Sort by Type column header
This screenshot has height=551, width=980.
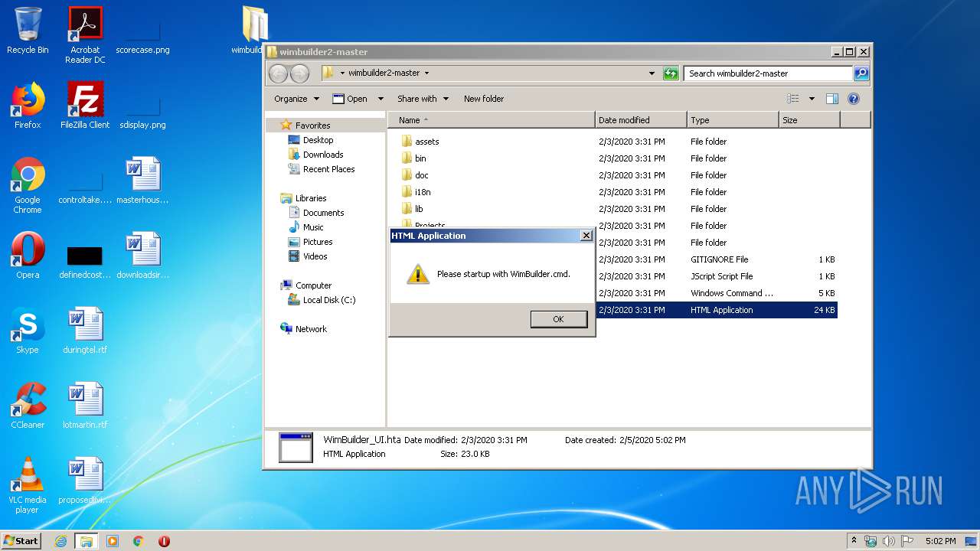click(x=733, y=120)
